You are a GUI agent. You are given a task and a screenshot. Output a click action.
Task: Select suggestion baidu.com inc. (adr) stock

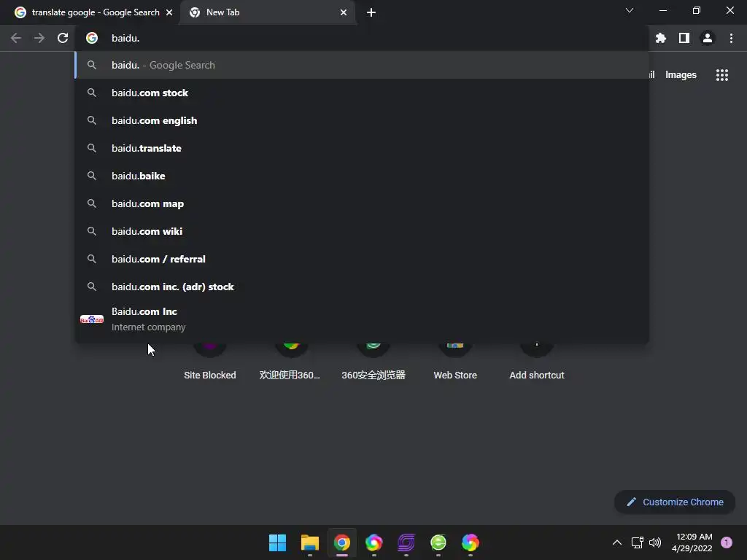362,287
